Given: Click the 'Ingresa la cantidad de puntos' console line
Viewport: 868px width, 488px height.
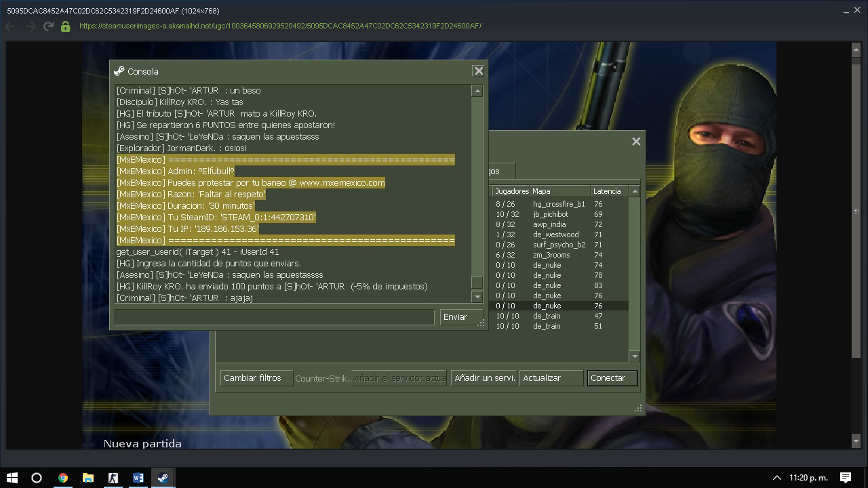Looking at the screenshot, I should (209, 264).
